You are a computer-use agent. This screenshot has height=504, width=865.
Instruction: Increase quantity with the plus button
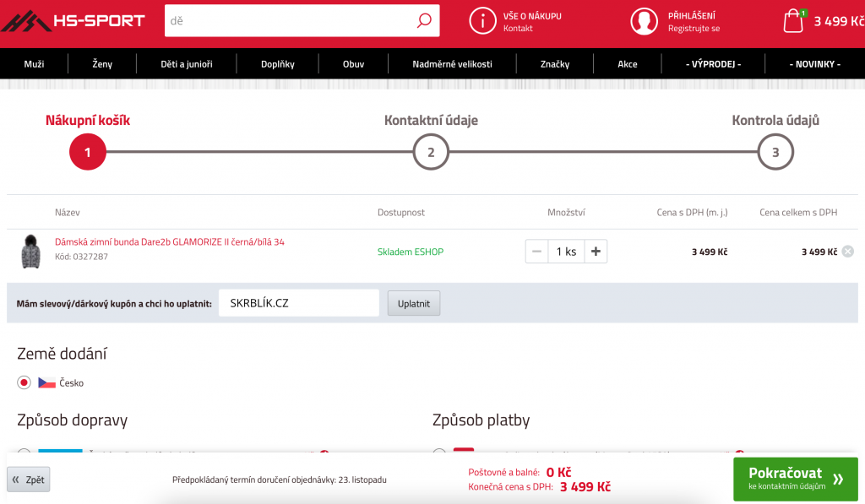[x=596, y=252]
